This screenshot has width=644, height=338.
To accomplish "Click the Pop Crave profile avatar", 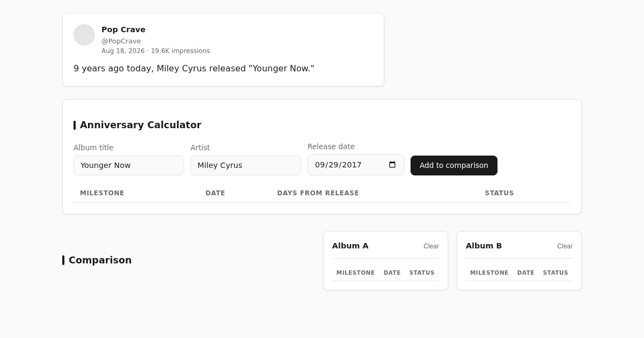I will tap(84, 35).
